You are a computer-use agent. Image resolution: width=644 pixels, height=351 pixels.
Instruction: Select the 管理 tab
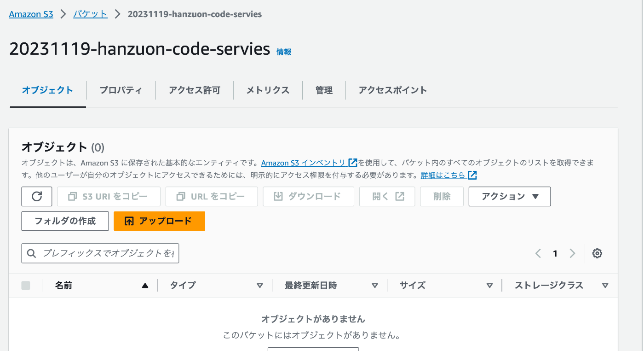point(324,90)
